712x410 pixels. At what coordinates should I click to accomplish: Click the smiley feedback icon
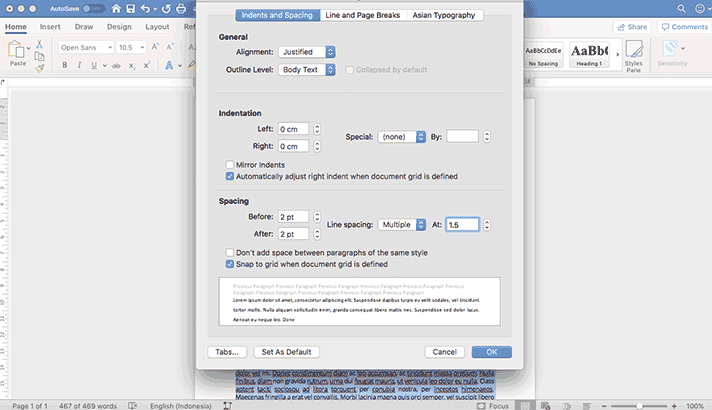coord(700,8)
